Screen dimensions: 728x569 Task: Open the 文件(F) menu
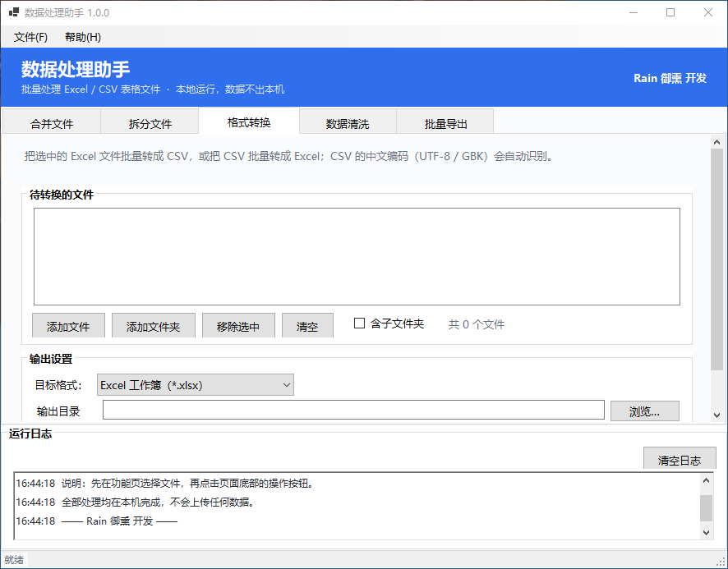coord(30,37)
